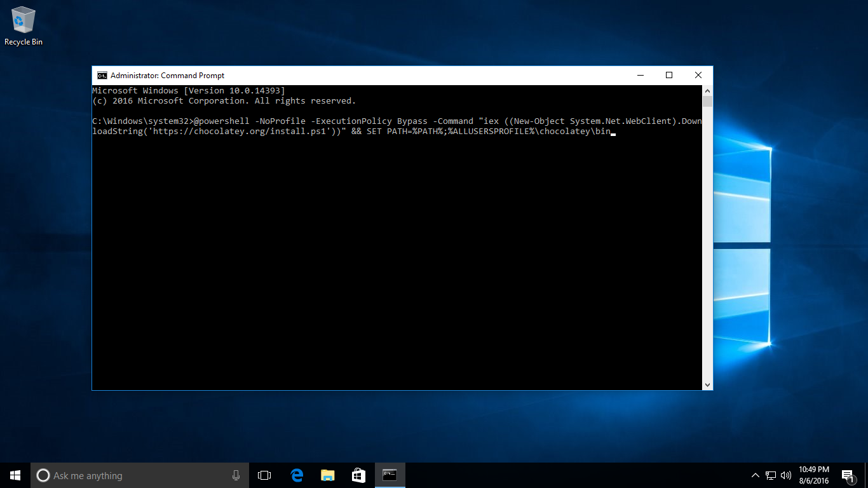
Task: Open Task View from the taskbar
Action: coord(264,475)
